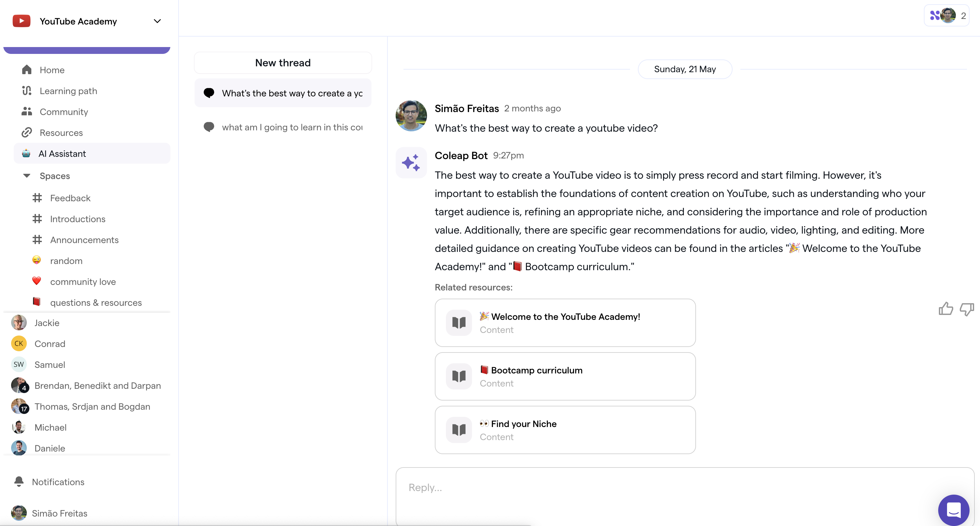
Task: Click the Notifications bell icon
Action: 19,482
